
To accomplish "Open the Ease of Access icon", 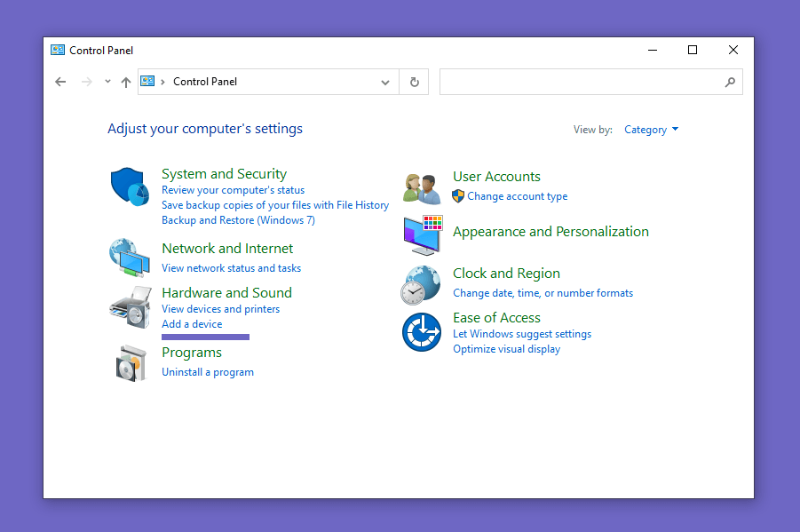I will (421, 332).
